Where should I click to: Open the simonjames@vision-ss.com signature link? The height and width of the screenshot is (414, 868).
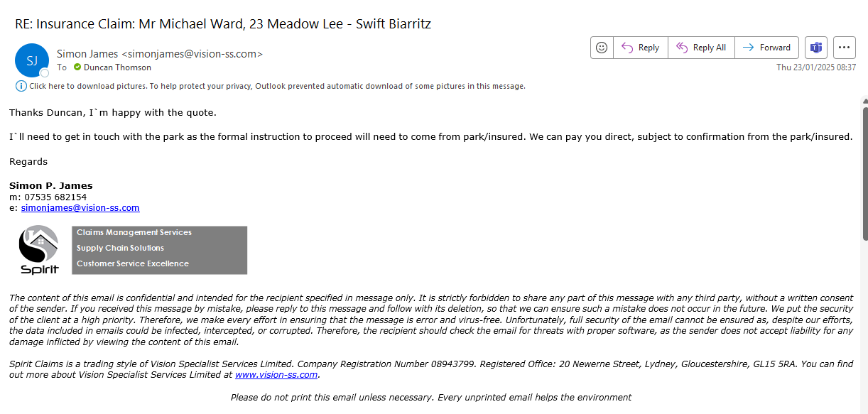(x=80, y=208)
